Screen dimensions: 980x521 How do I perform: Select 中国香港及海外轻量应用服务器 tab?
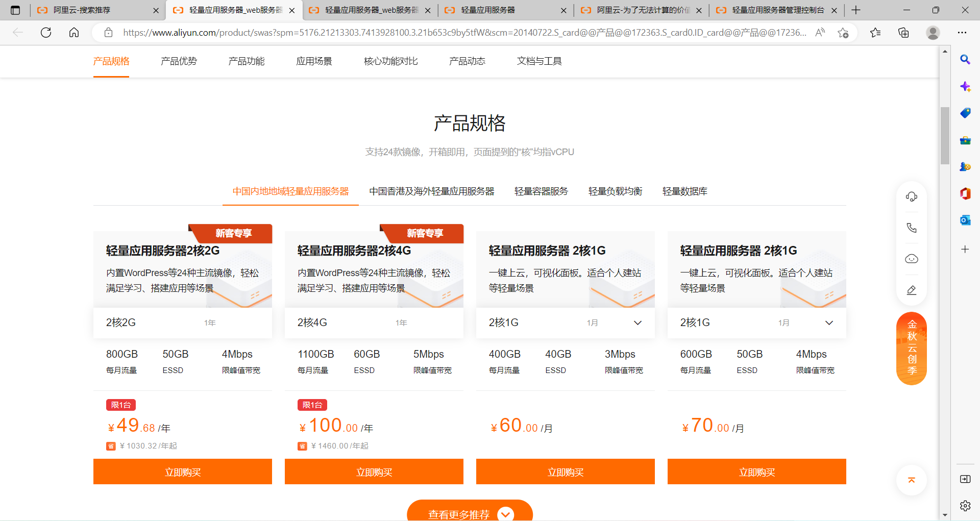click(432, 191)
